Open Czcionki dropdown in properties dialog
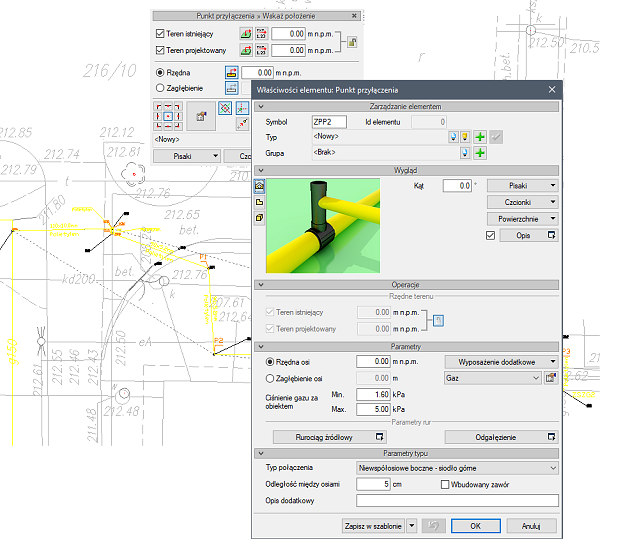This screenshot has width=620, height=560. tap(522, 202)
